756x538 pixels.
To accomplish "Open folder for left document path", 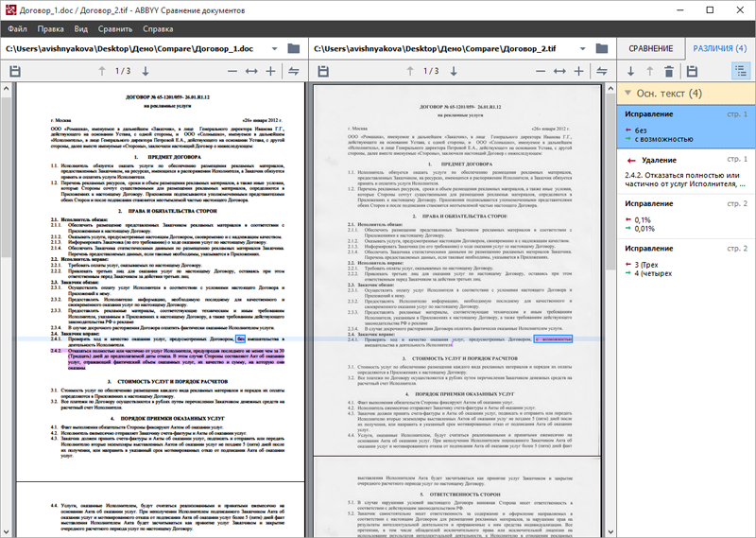I will [293, 49].
